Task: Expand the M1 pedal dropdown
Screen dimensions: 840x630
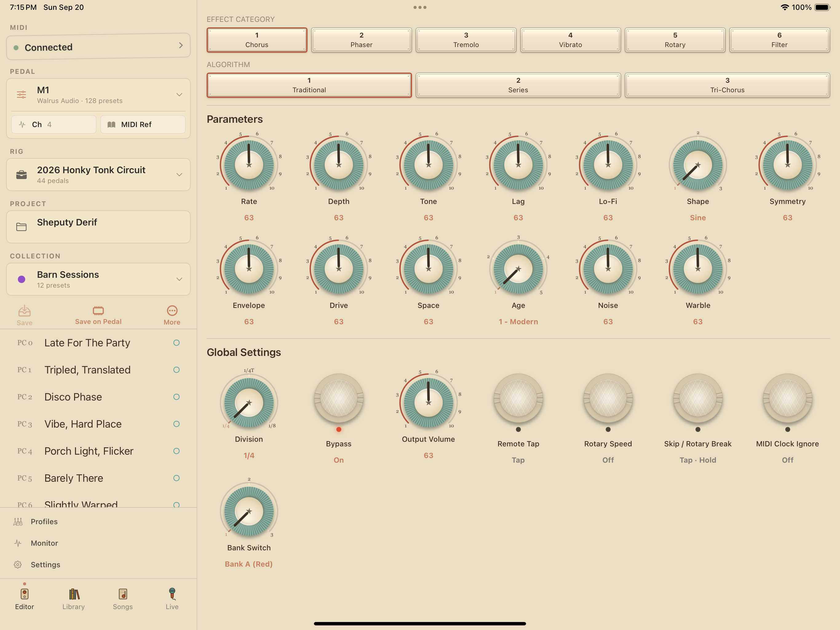Action: pyautogui.click(x=179, y=95)
